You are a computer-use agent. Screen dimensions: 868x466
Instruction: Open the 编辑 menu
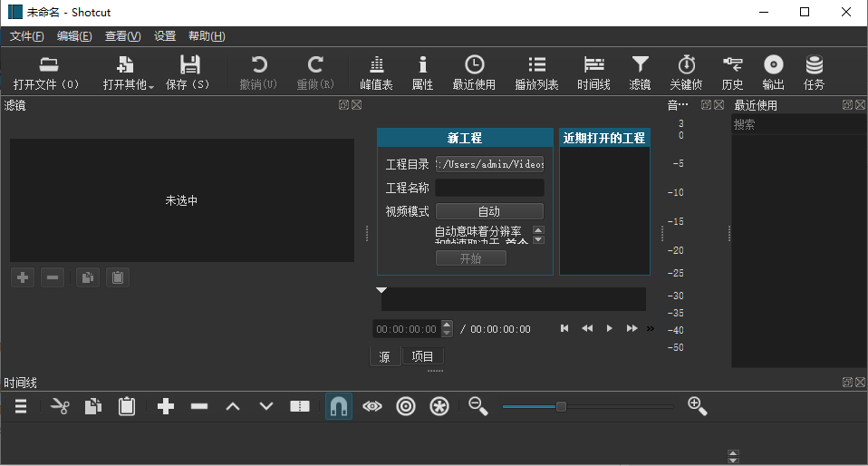(x=74, y=36)
